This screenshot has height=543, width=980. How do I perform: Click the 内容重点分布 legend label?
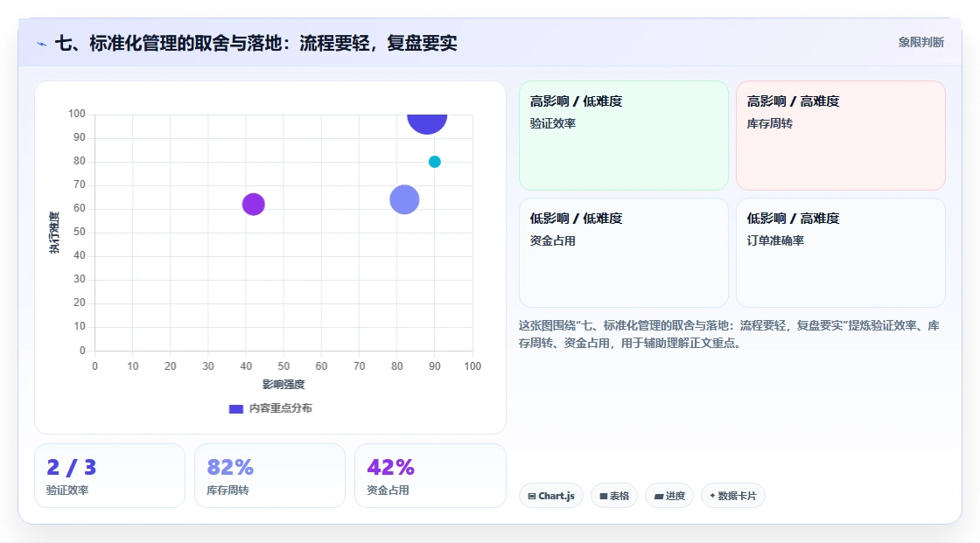[x=280, y=408]
